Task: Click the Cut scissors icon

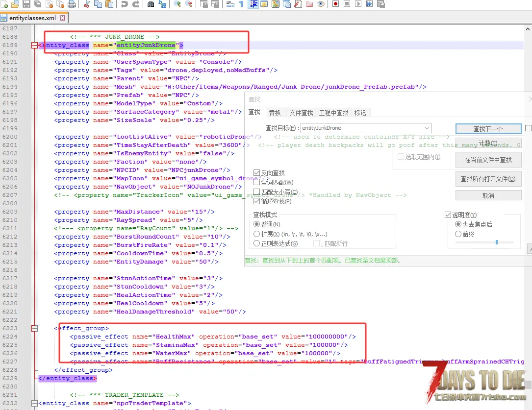Action: [x=86, y=4]
